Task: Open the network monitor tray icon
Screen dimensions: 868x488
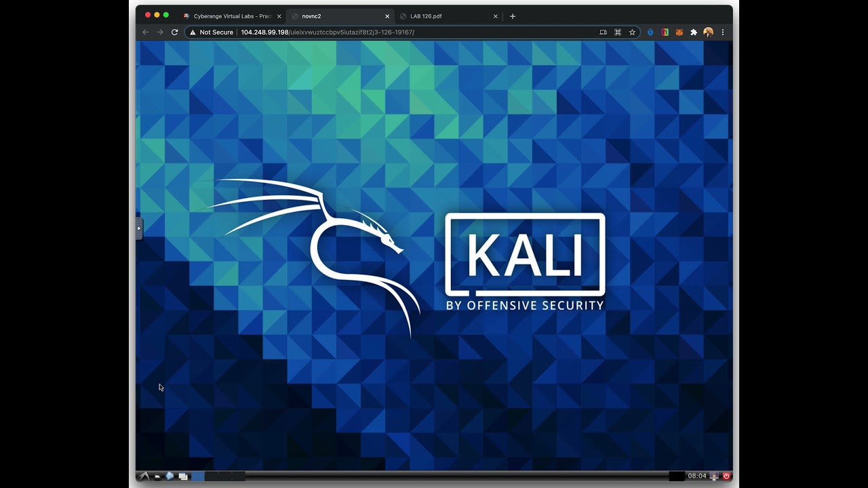Action: [714, 476]
